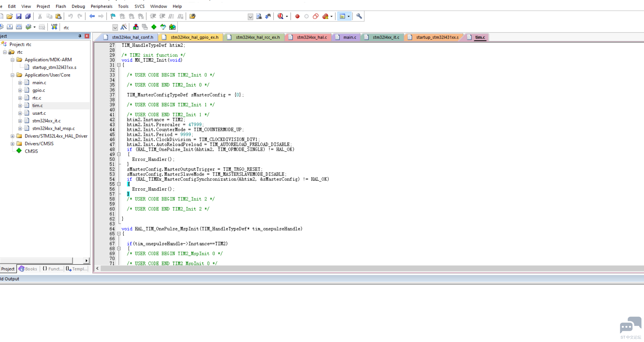The height and width of the screenshot is (342, 644).
Task: Pin the Project panel
Action: [80, 36]
